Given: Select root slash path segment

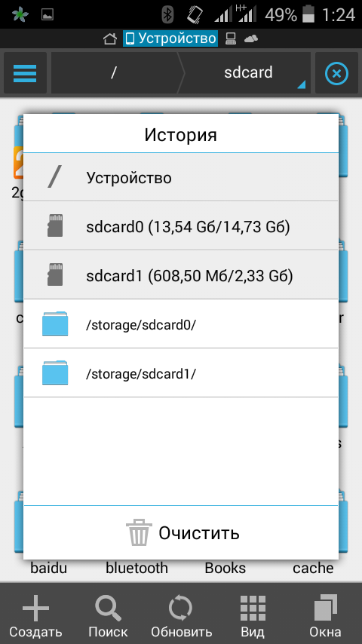Looking at the screenshot, I should click(114, 73).
